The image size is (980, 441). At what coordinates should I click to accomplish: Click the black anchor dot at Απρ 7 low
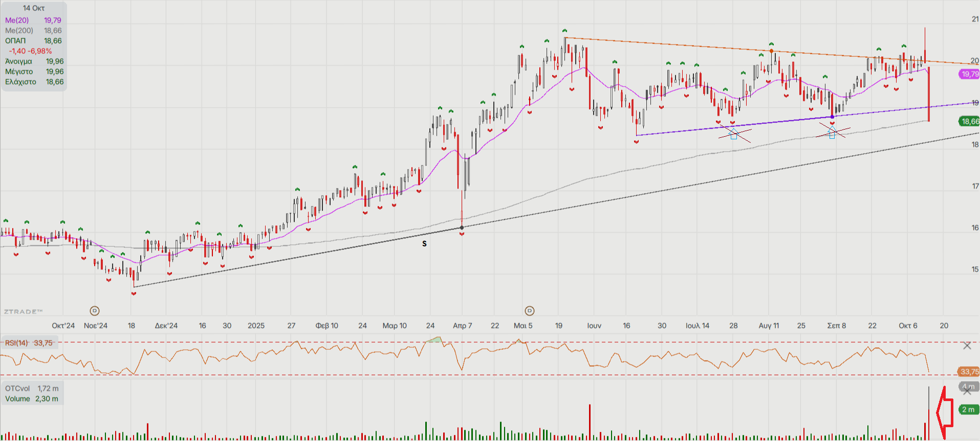(462, 227)
